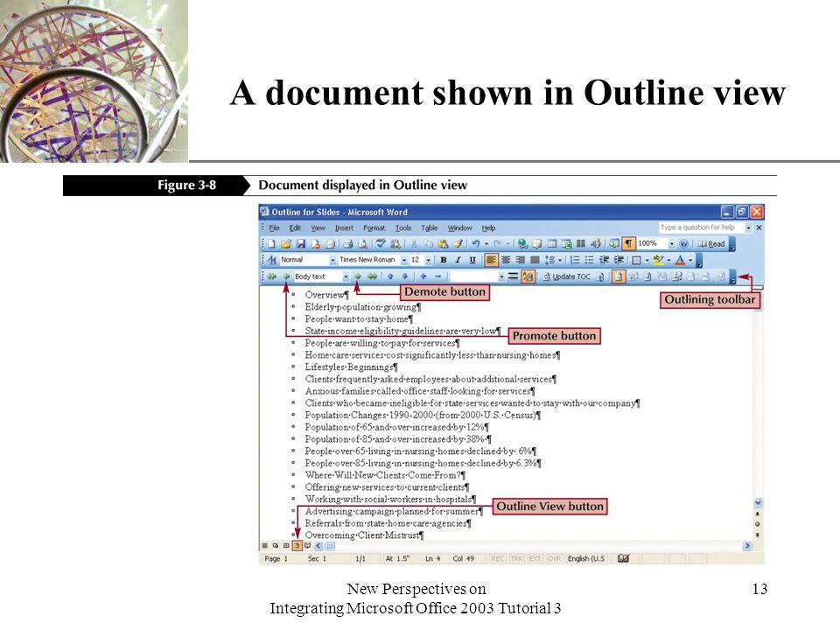
Task: Collapse the outline item with minus icon
Action: (x=437, y=276)
